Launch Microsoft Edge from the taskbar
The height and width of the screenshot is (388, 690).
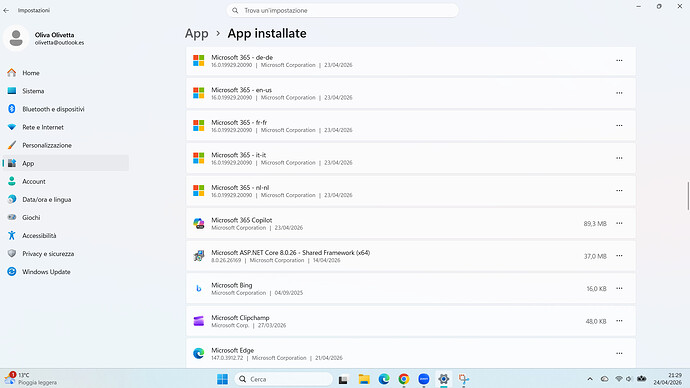point(384,379)
